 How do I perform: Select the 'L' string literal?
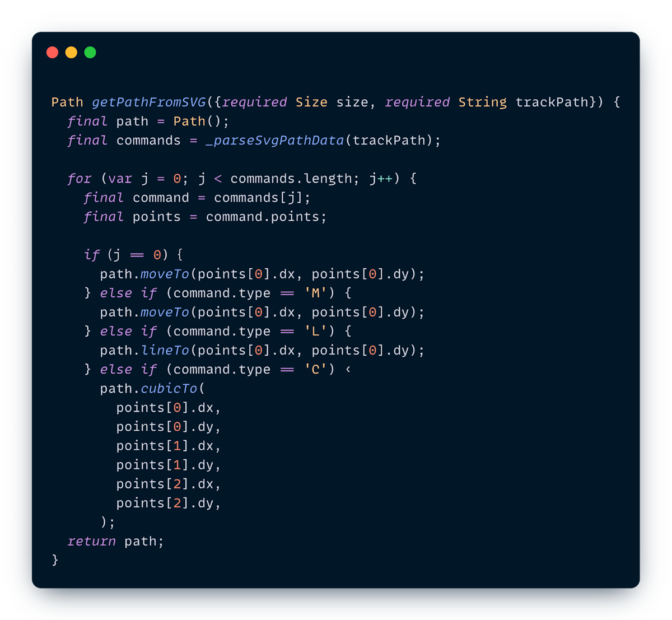pos(315,332)
